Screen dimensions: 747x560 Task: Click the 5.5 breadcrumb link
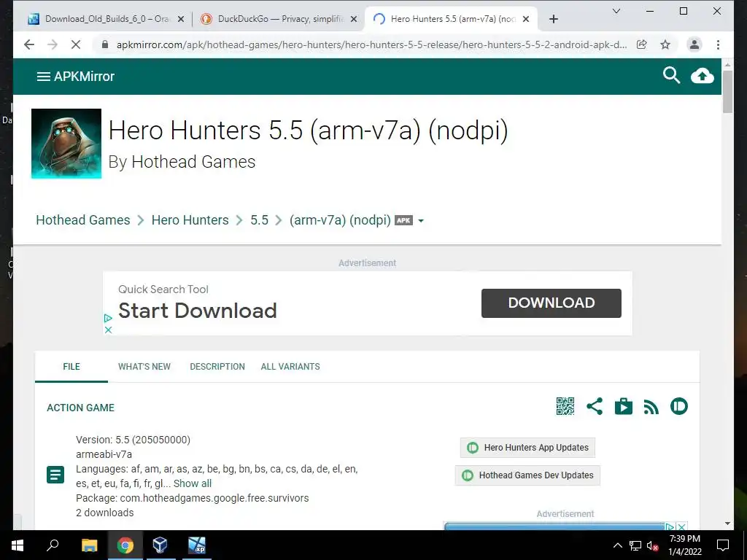pyautogui.click(x=259, y=220)
